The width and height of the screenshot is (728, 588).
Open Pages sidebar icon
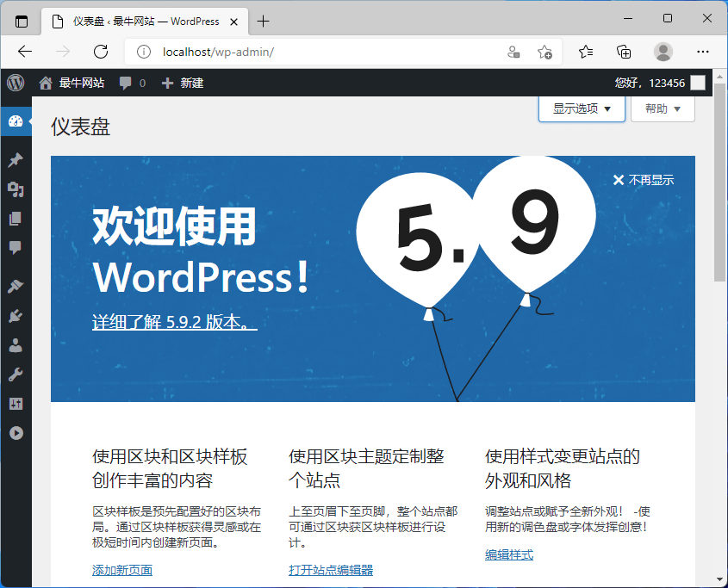tap(16, 219)
